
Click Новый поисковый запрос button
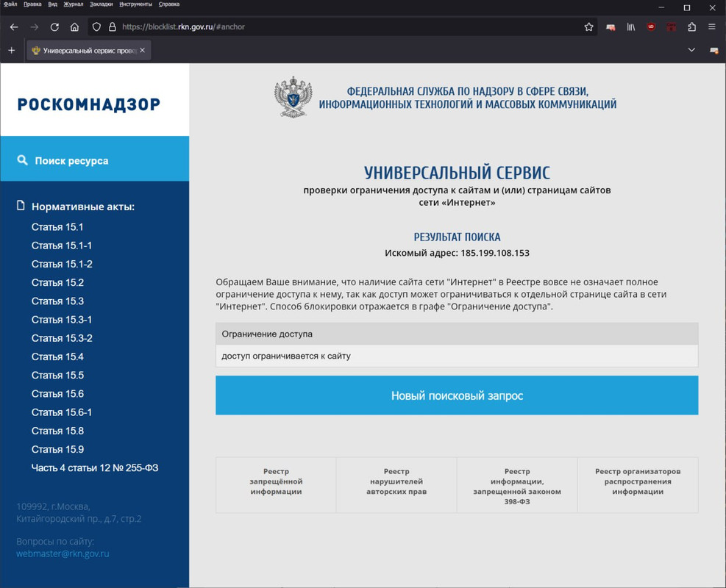(x=457, y=395)
